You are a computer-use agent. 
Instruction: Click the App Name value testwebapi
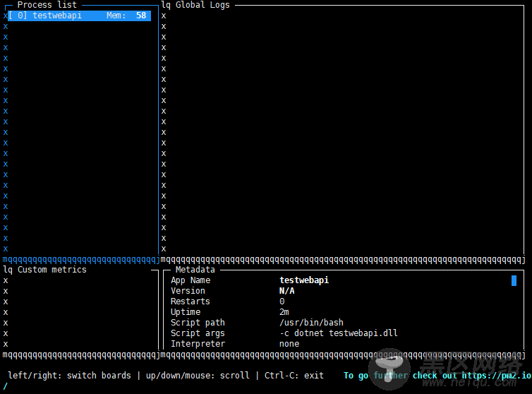point(303,280)
